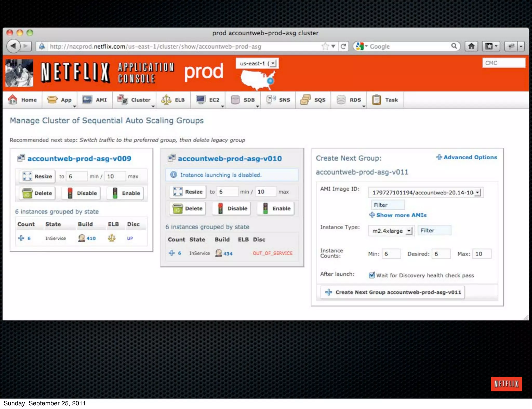Click the Desired instance count field
This screenshot has width=532, height=409.
tap(441, 254)
